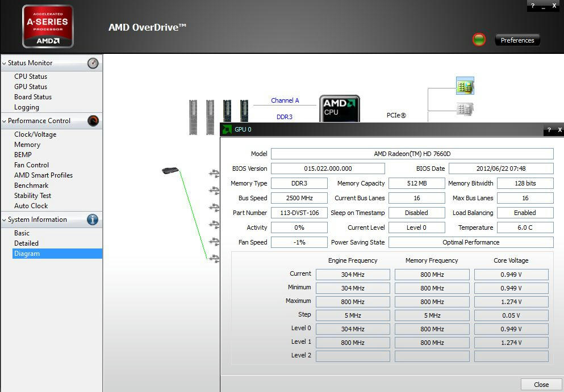Open the BEMP page
The width and height of the screenshot is (564, 392).
point(23,155)
